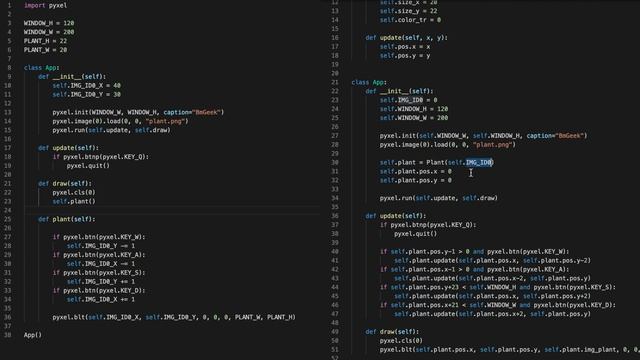
Task: Click the 'self.color_tr = 0' line
Action: pyautogui.click(x=410, y=20)
